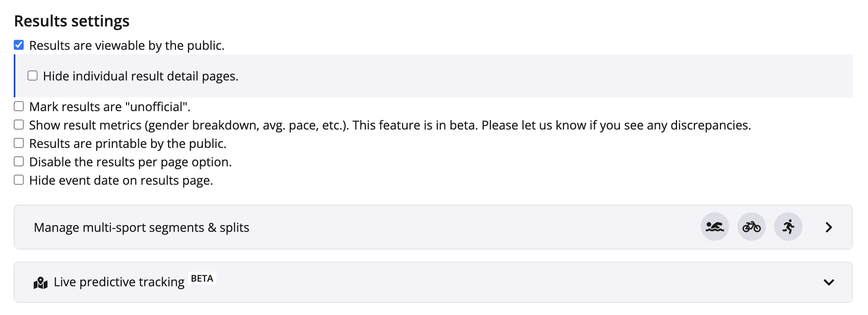This screenshot has width=868, height=315.
Task: Check Mark results are "unofficial" box
Action: tap(19, 107)
